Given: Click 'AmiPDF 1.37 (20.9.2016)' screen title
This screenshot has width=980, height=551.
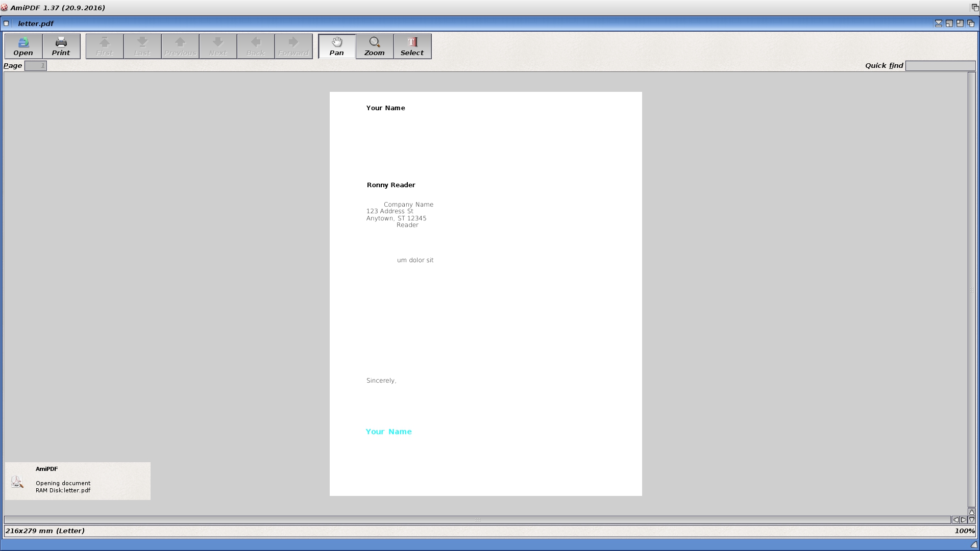Looking at the screenshot, I should pyautogui.click(x=58, y=8).
